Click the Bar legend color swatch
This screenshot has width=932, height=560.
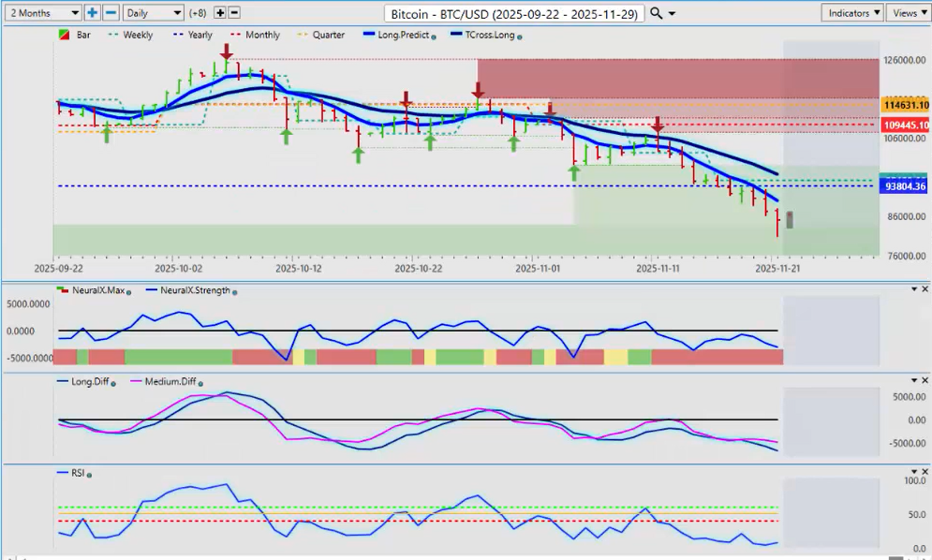[x=64, y=36]
